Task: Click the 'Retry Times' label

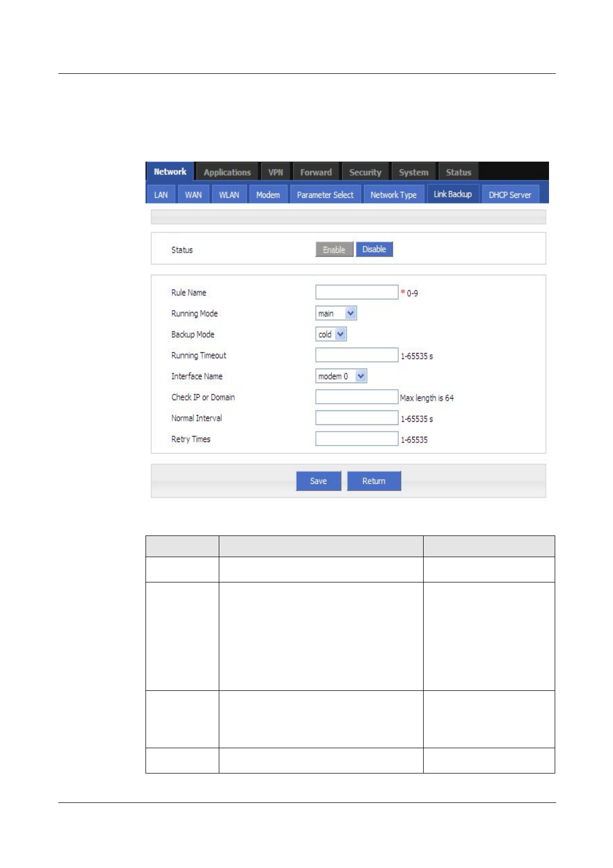Action: pyautogui.click(x=191, y=439)
